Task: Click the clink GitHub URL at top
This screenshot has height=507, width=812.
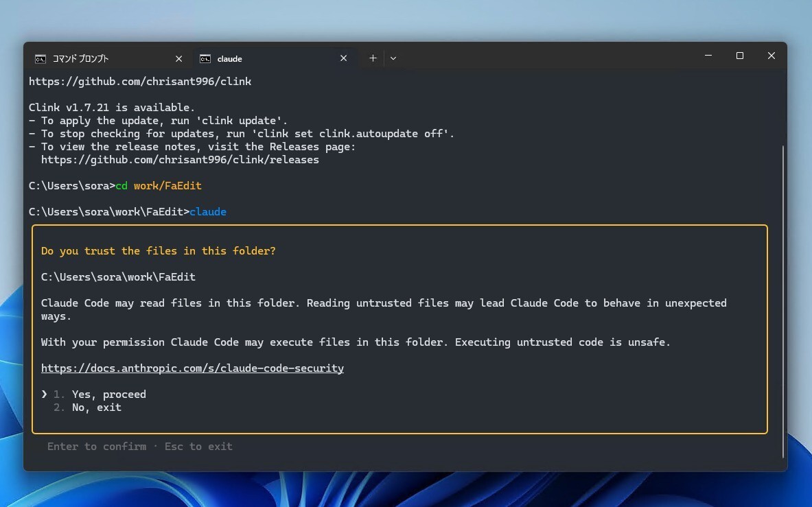Action: [140, 81]
